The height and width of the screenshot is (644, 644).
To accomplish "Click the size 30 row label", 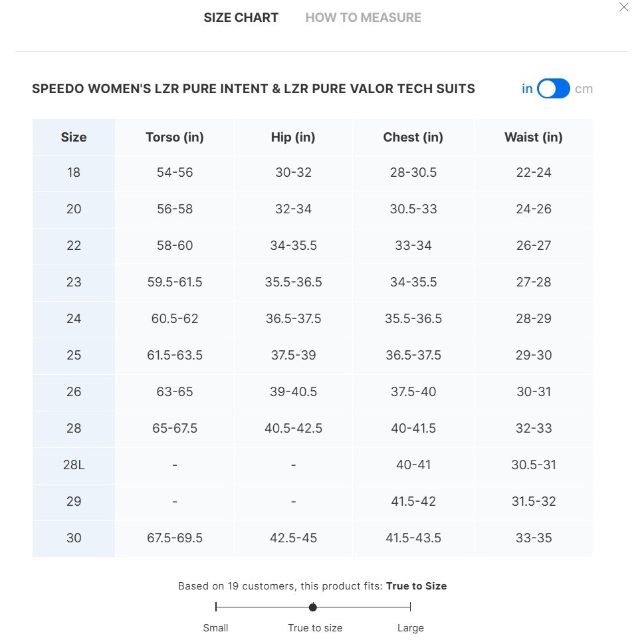I will 74,538.
